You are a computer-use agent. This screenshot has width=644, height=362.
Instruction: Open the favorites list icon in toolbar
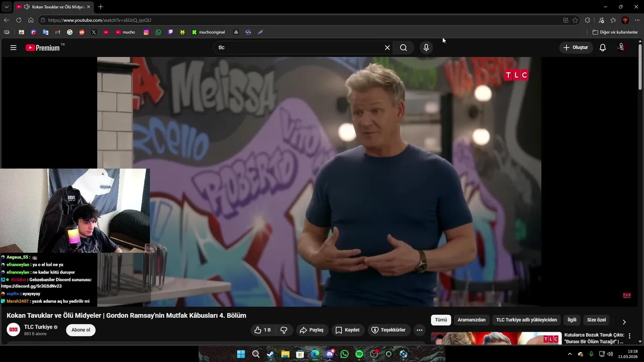(x=613, y=20)
